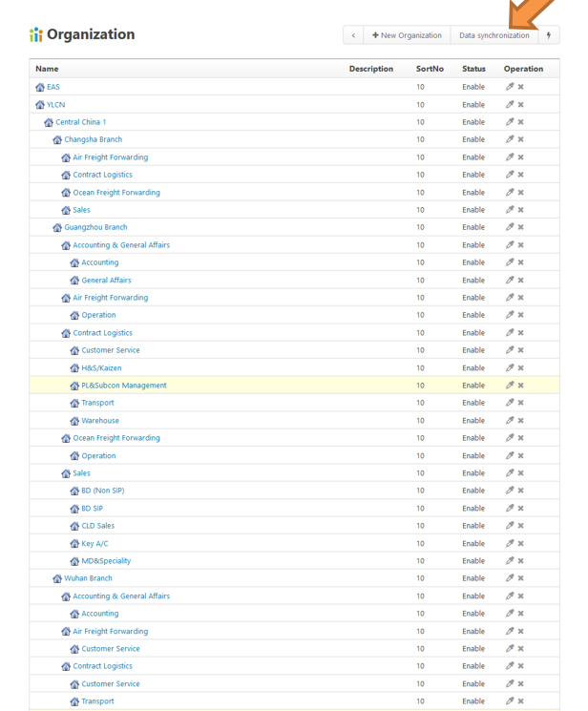The width and height of the screenshot is (588, 711).
Task: Delete the MD&Speciality row
Action: 521,561
